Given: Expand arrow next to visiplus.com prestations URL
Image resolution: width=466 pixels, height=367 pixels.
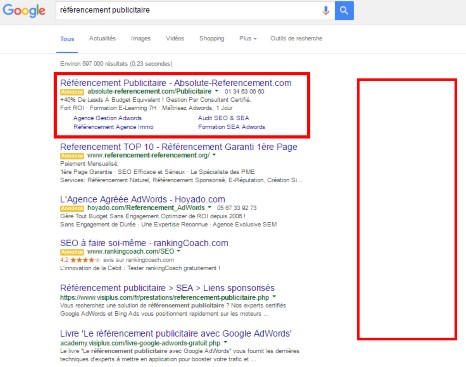Looking at the screenshot, I should [274, 297].
